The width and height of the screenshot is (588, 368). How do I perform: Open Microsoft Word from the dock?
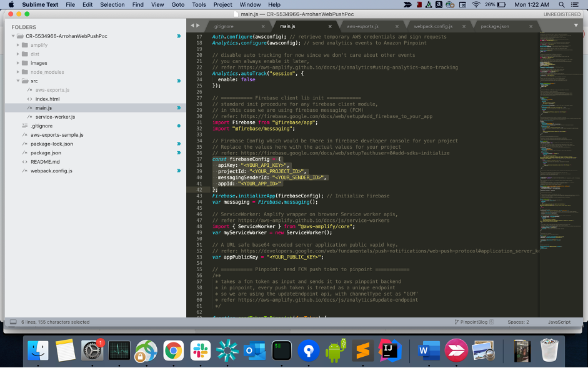tap(429, 351)
